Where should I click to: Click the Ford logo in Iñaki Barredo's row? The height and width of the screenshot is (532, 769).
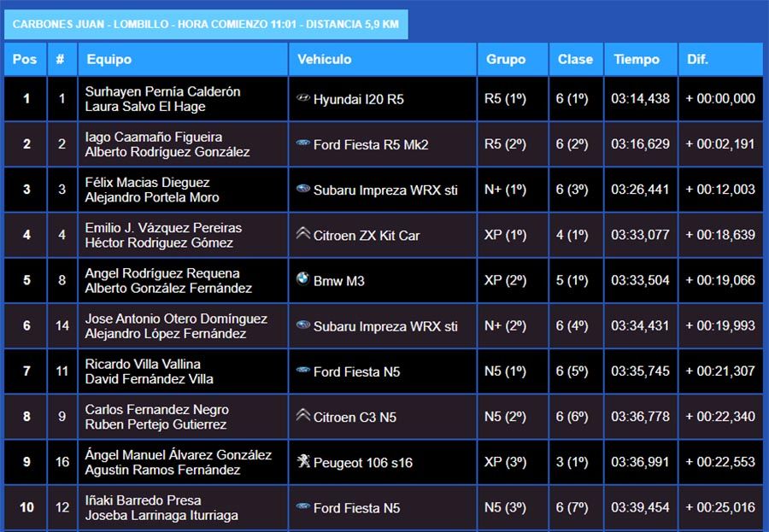tap(302, 506)
